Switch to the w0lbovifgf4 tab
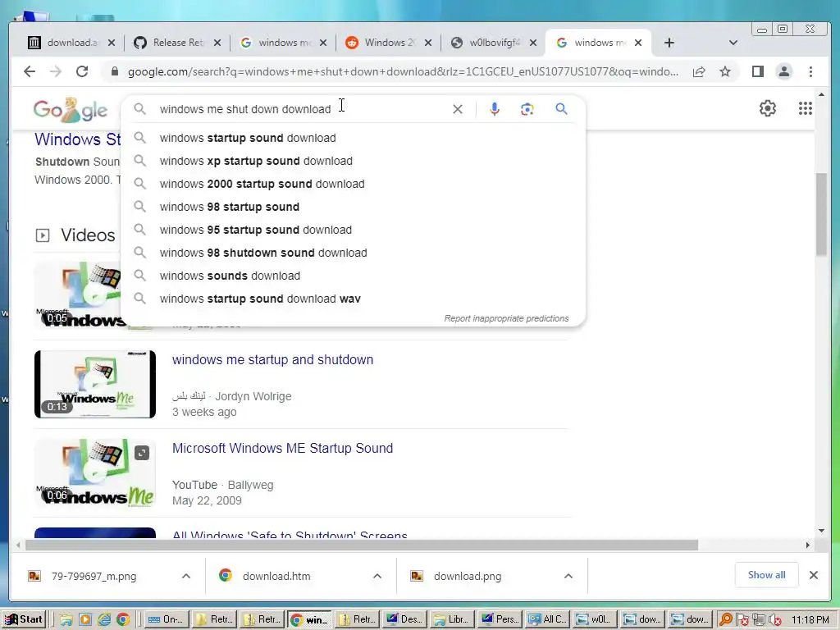The height and width of the screenshot is (630, 840). tap(493, 43)
